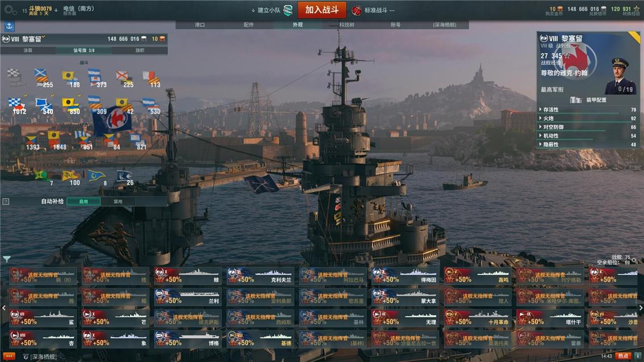Image resolution: width=644 pixels, height=362 pixels.
Task: Open the chat bubble icon at bottom-left
Action: click(9, 356)
